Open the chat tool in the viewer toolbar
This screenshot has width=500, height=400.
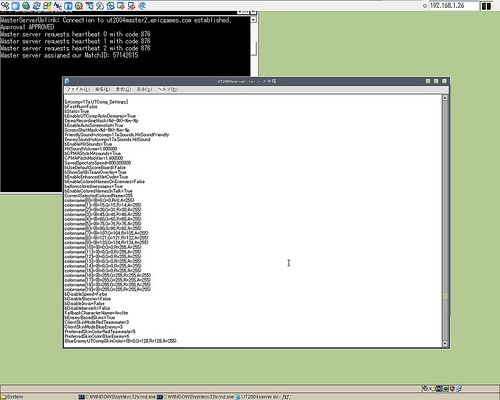[142, 6]
